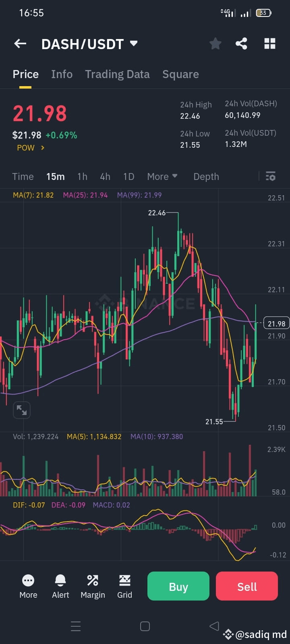Image resolution: width=290 pixels, height=644 pixels.
Task: Tap the red Sell button
Action: [246, 586]
